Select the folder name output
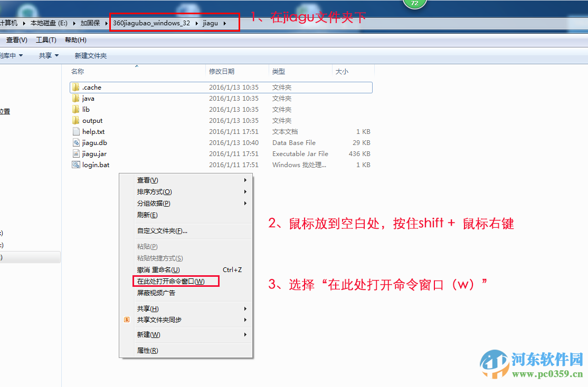This screenshot has height=387, width=588. tap(92, 121)
